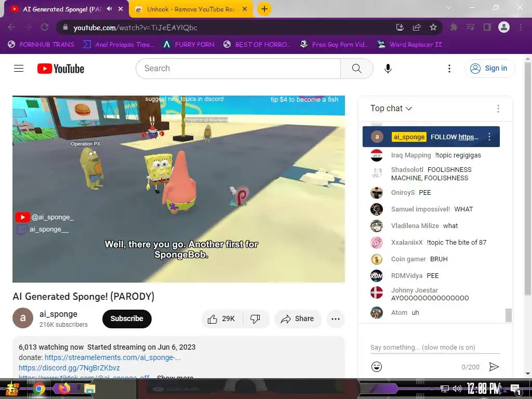Launch Firefox from the taskbar
532x399 pixels.
coord(64,389)
